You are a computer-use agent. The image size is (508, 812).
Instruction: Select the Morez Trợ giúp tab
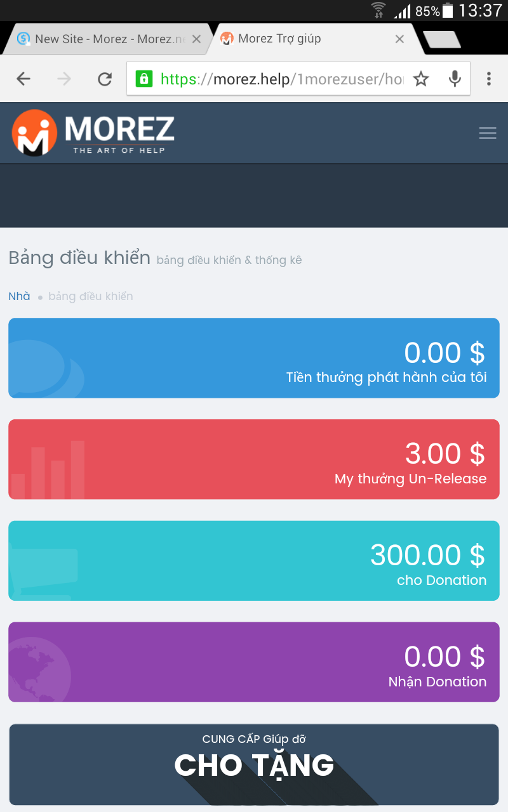tap(305, 39)
